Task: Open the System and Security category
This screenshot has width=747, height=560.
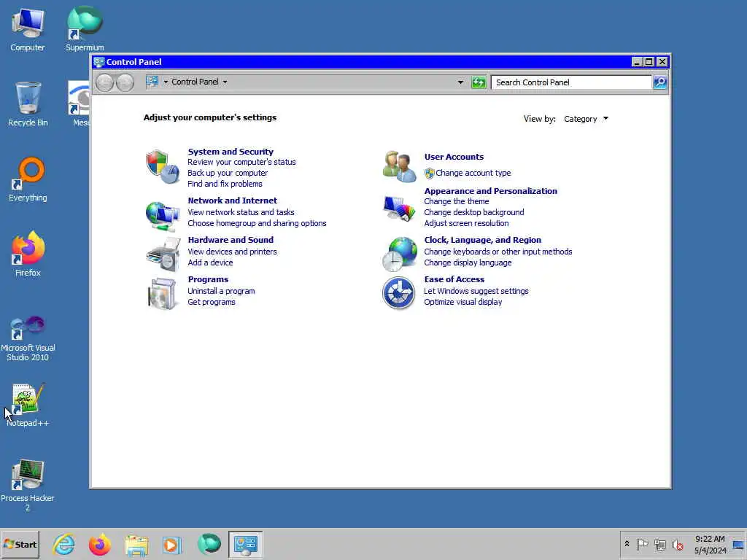Action: coord(231,152)
